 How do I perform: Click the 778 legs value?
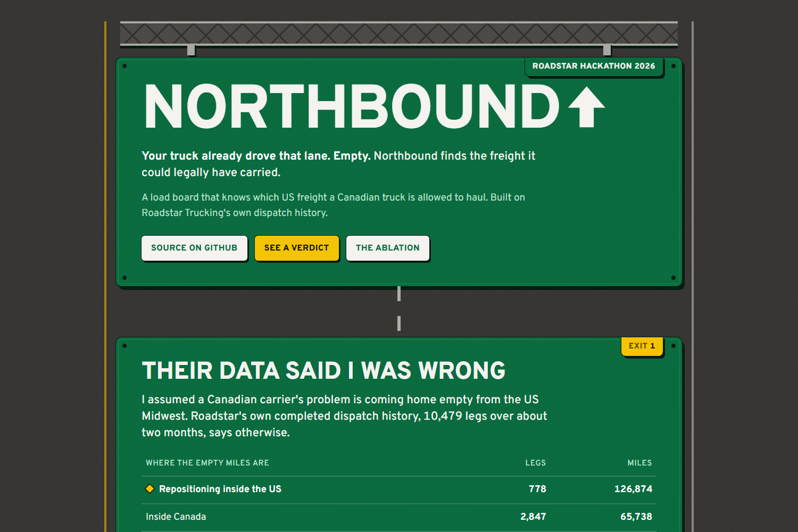click(537, 489)
